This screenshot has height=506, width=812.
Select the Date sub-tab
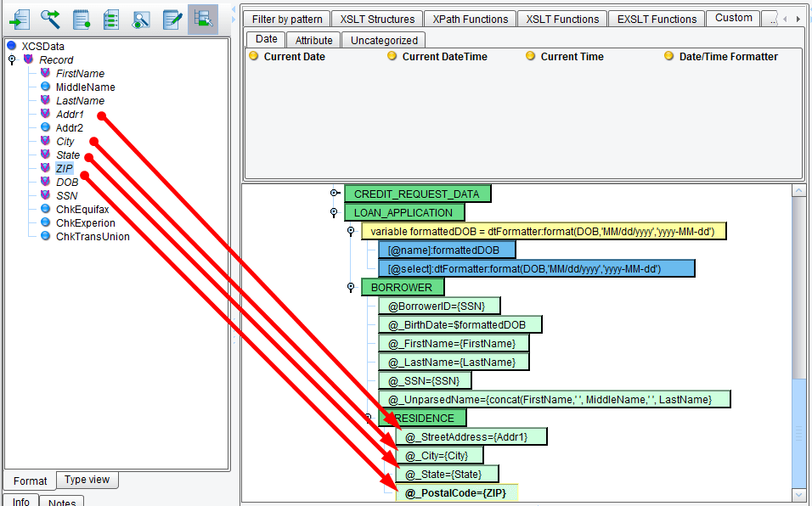coord(266,39)
